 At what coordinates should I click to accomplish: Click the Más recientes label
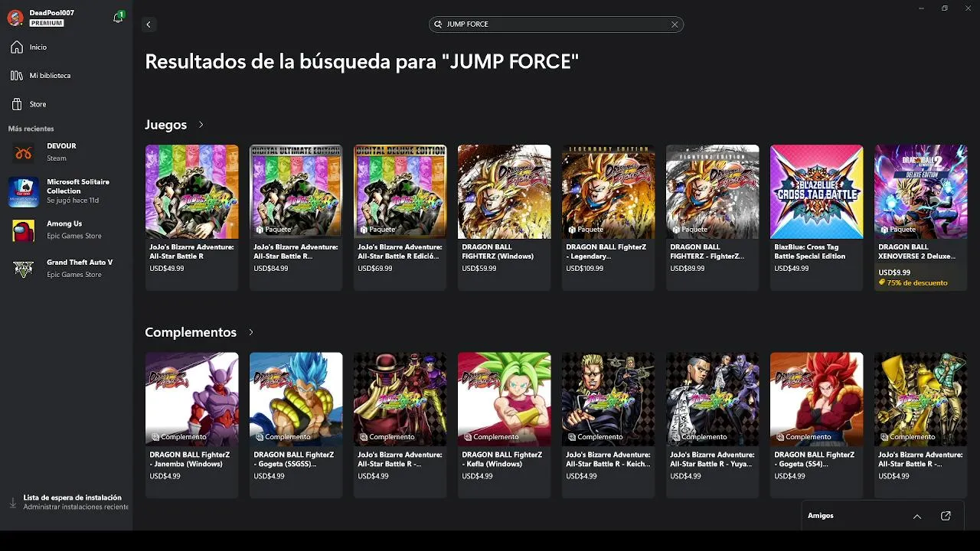(x=31, y=129)
